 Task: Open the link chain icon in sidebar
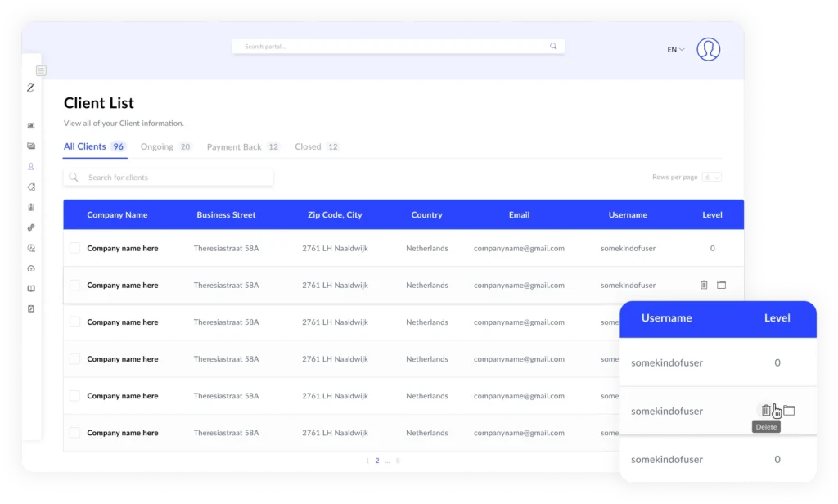[31, 227]
